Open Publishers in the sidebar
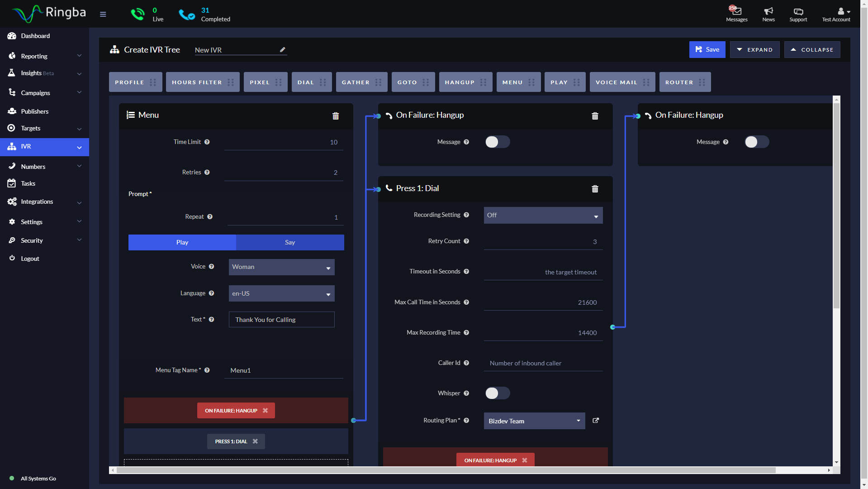The image size is (868, 489). 35,111
